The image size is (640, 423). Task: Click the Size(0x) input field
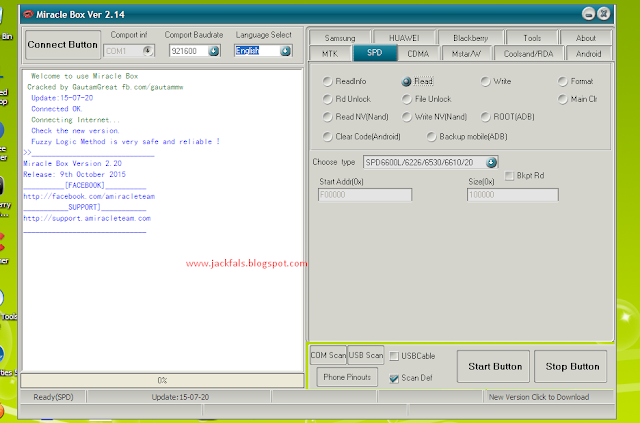[513, 195]
